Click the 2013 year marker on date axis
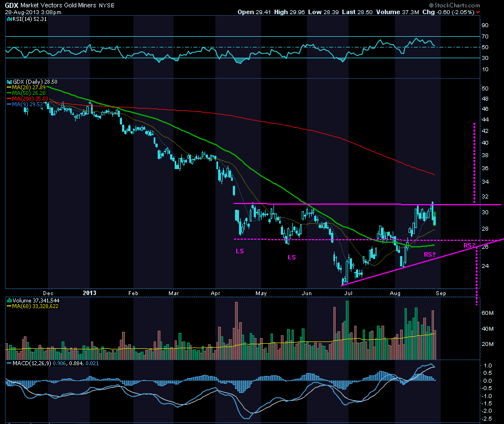The height and width of the screenshot is (424, 504). click(89, 293)
